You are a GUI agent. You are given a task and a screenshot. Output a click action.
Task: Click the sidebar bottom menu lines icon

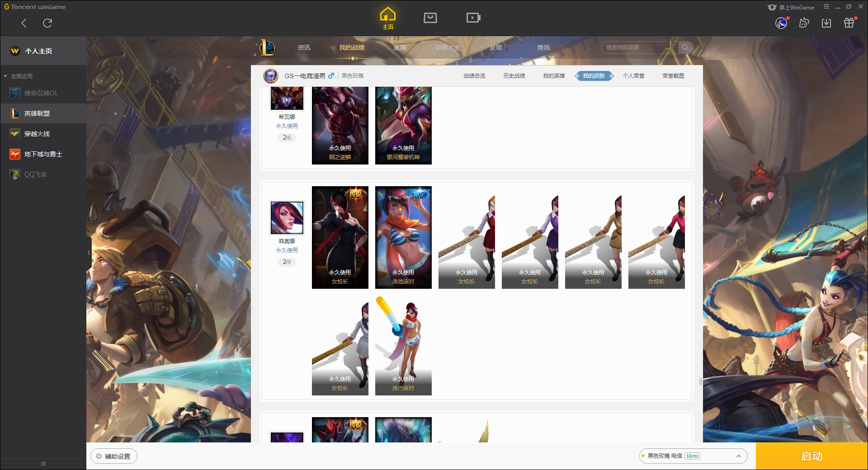click(x=43, y=464)
